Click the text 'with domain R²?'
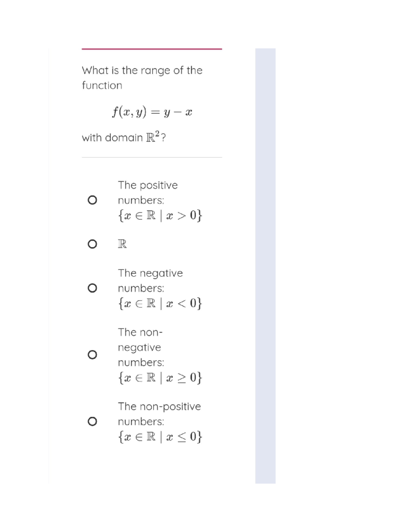411x532 pixels. pyautogui.click(x=125, y=138)
